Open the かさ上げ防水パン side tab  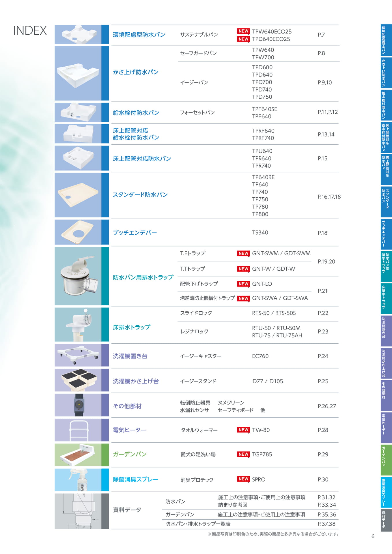[386, 73]
